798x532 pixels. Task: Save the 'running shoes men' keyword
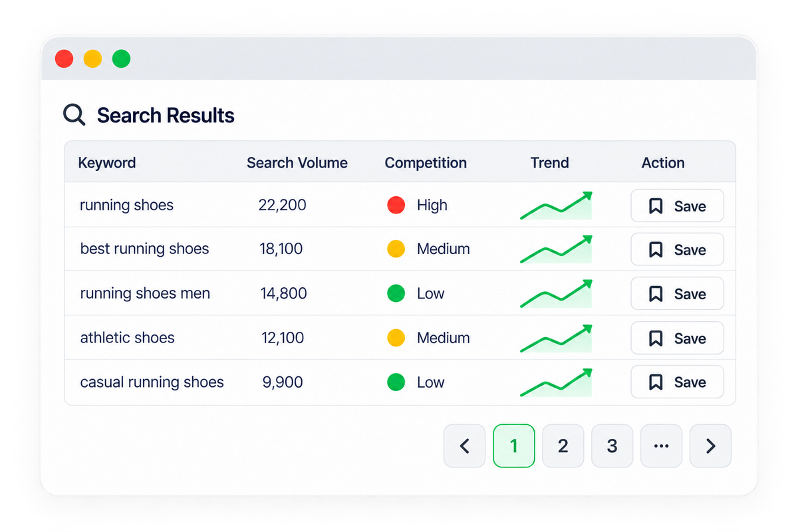677,293
